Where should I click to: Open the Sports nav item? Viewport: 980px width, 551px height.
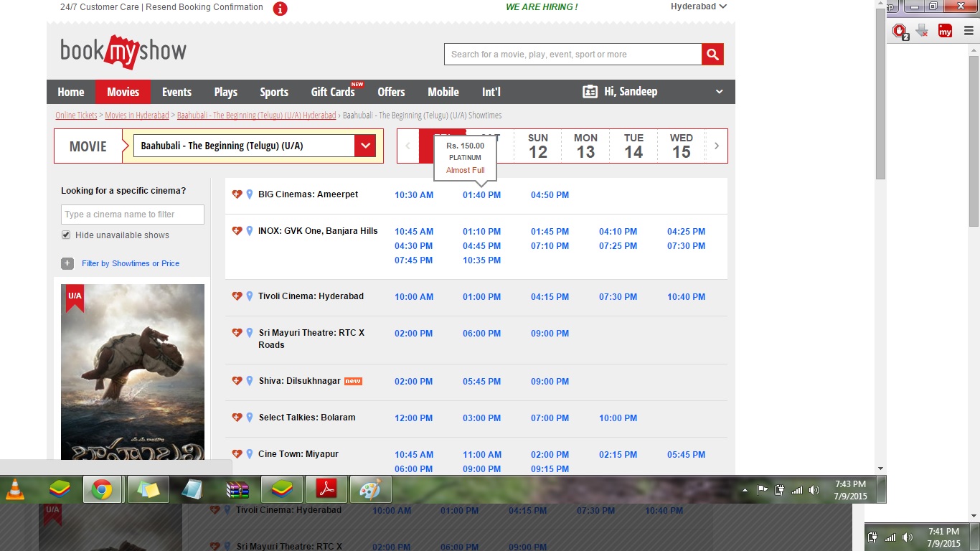click(274, 92)
